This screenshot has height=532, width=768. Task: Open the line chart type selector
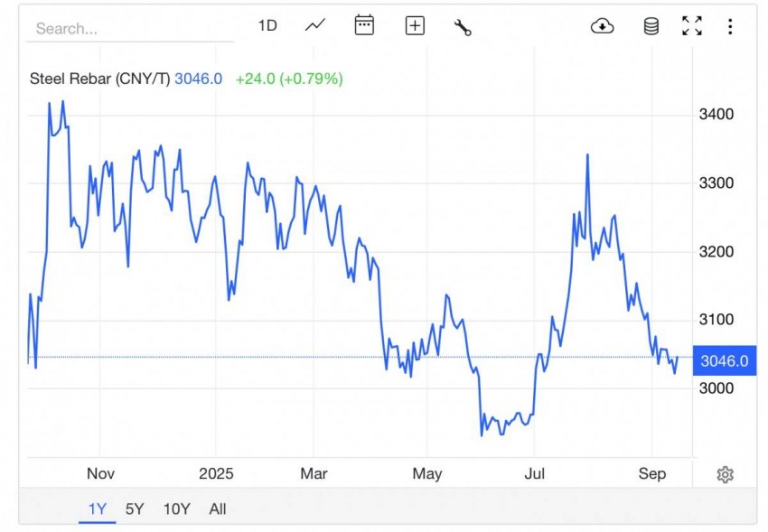[315, 26]
